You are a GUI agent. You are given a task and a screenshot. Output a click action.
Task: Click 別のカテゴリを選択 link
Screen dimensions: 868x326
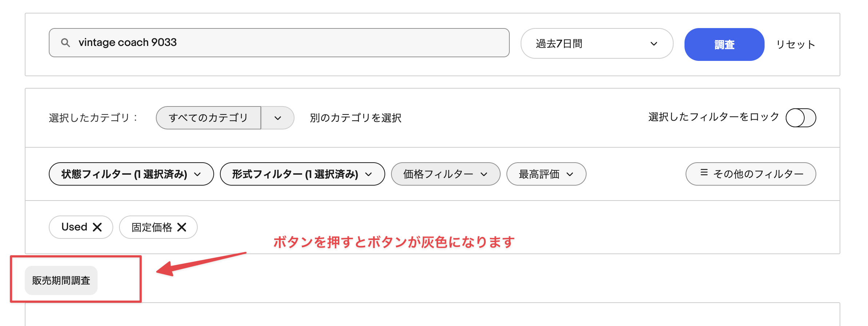356,118
